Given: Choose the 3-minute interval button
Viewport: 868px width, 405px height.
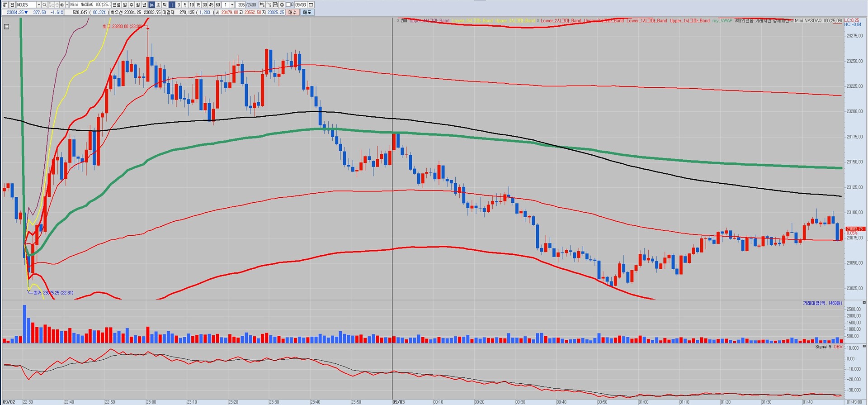Looking at the screenshot, I should coord(179,5).
